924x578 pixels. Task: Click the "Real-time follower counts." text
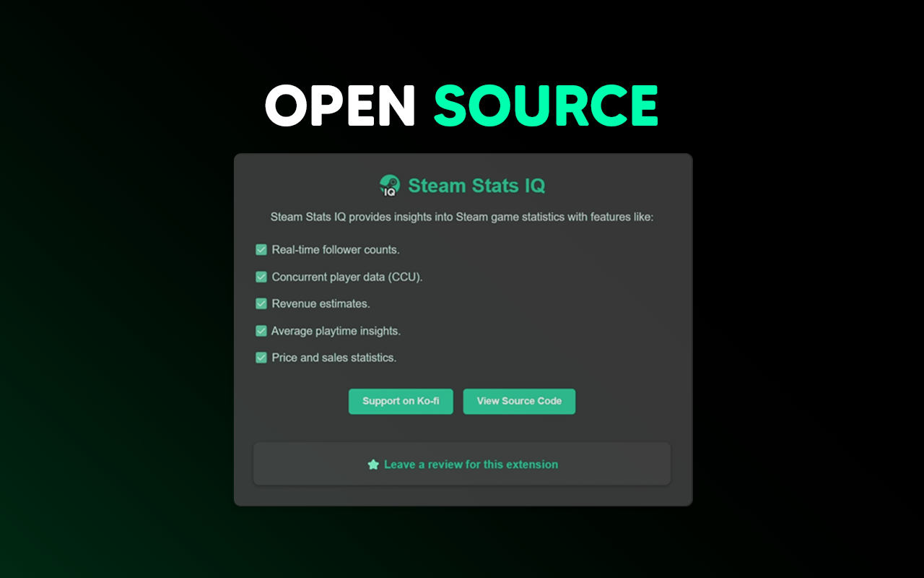pos(336,250)
